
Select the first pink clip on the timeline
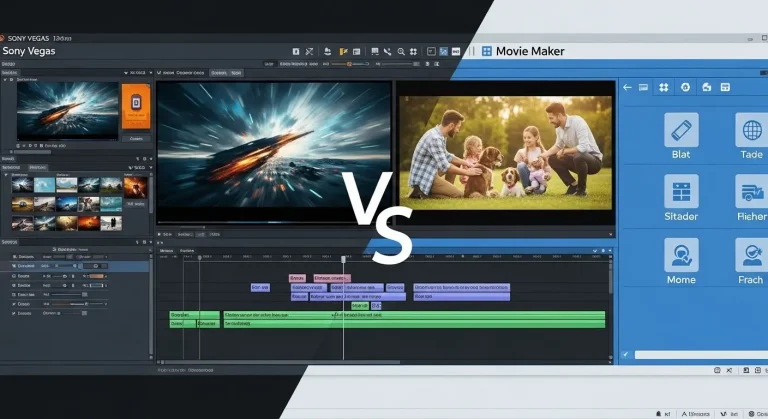pos(297,278)
